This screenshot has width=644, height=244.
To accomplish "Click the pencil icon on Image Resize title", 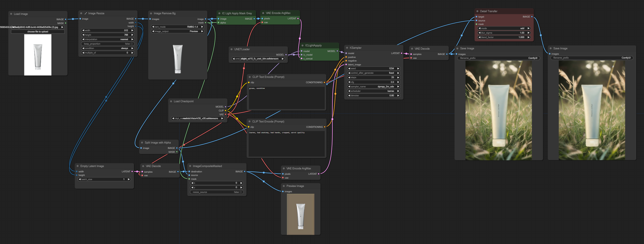I will [86, 13].
